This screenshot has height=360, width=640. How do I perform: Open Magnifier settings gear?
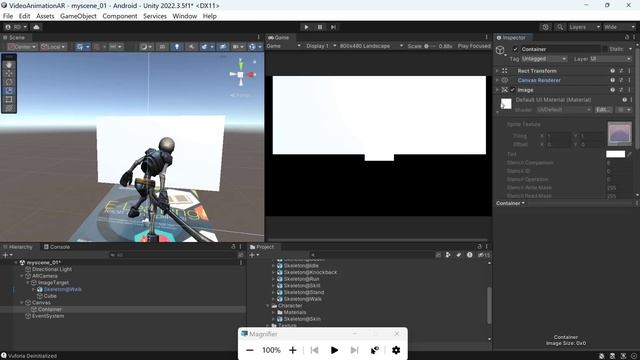coord(396,350)
